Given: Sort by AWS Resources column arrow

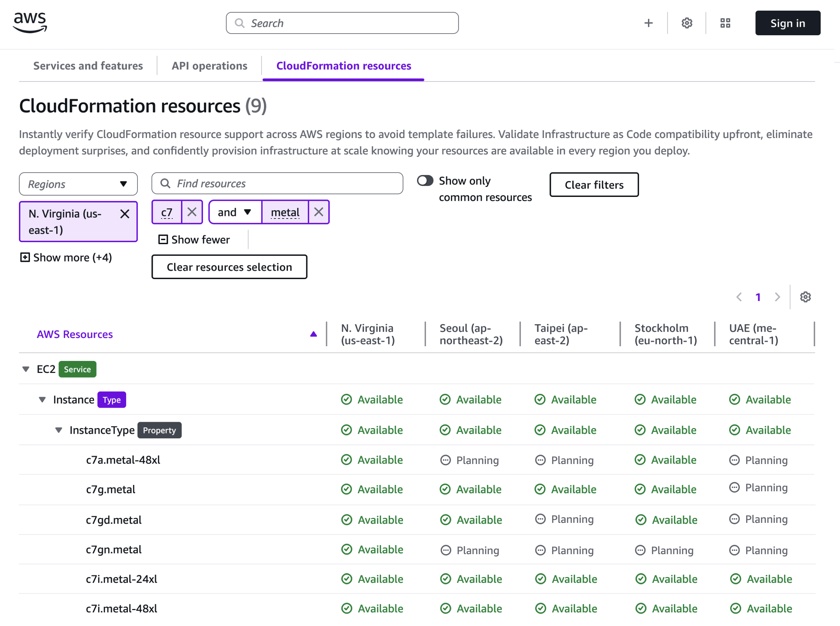Looking at the screenshot, I should (313, 334).
